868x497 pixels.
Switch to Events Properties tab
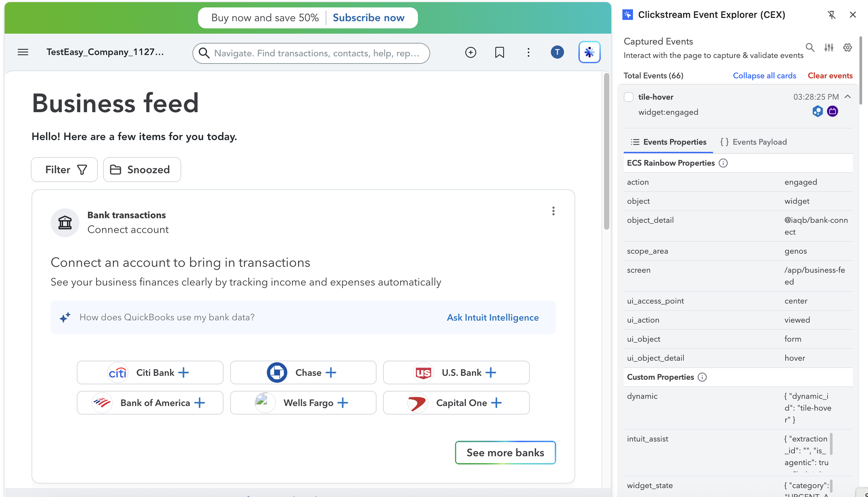pos(669,142)
